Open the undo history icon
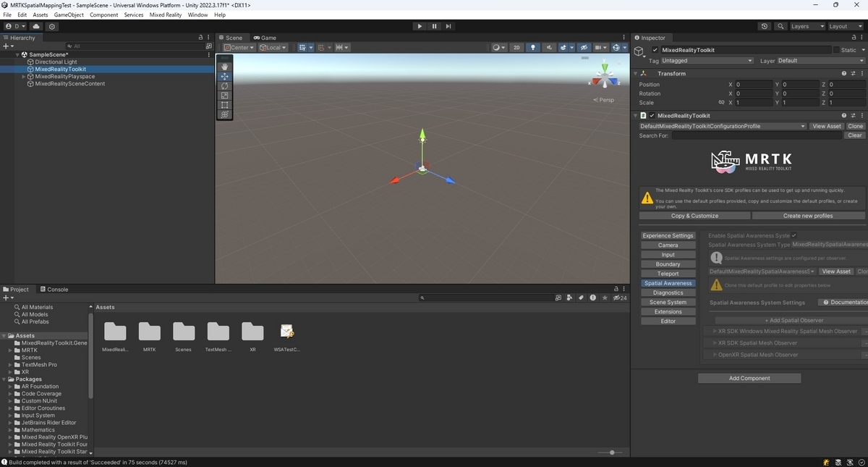 pyautogui.click(x=765, y=26)
